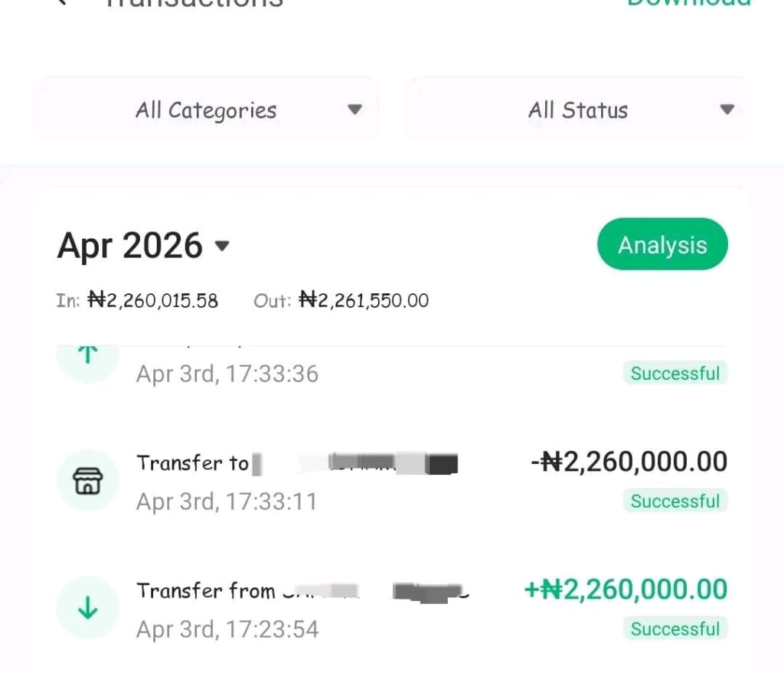Click the down-arrow icon beside Transfer from
The height and width of the screenshot is (673, 784).
pyautogui.click(x=88, y=608)
